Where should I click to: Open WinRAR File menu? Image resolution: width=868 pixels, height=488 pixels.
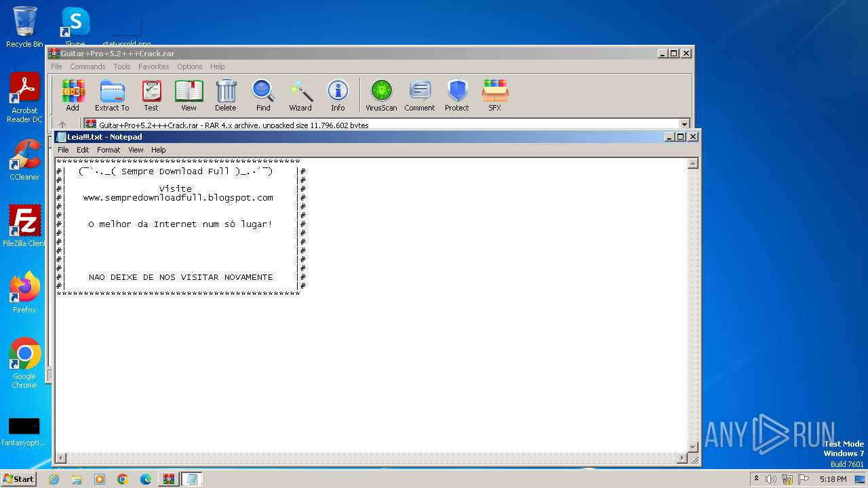(56, 66)
